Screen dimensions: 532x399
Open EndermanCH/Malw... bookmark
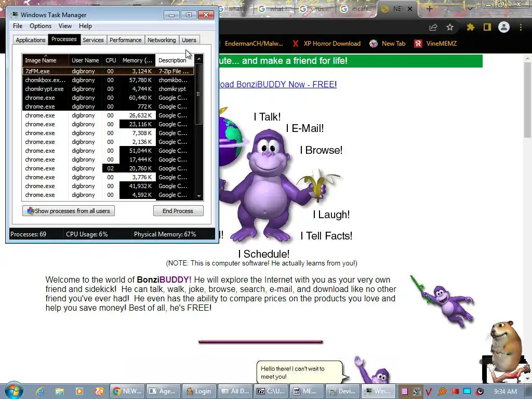pos(254,44)
